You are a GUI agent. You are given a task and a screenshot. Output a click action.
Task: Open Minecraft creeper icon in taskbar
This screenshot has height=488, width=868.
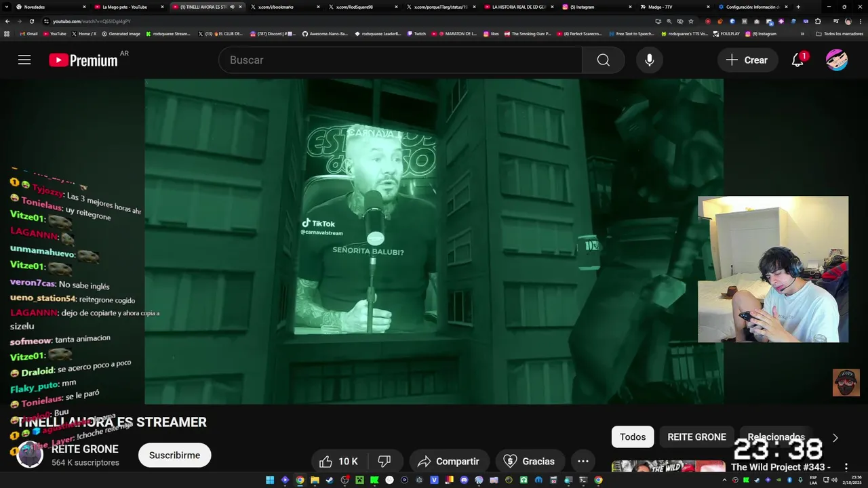pos(359,480)
